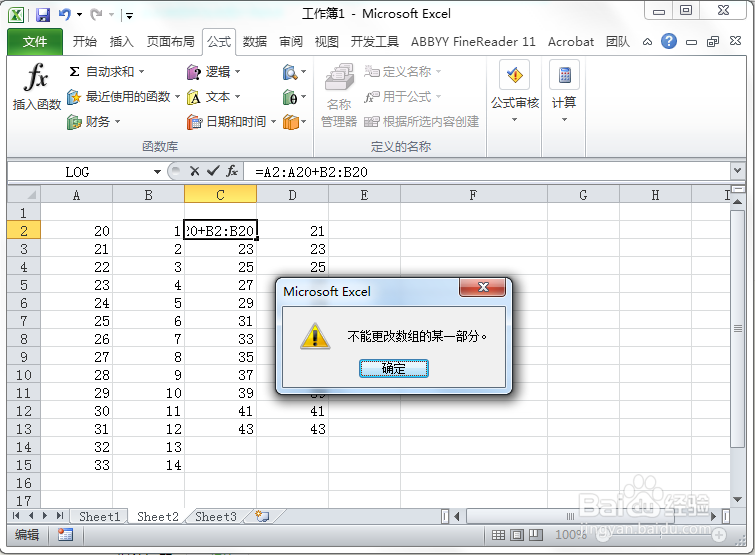The image size is (755, 555).
Task: Switch to View (视图) ribbon tab
Action: tap(326, 42)
